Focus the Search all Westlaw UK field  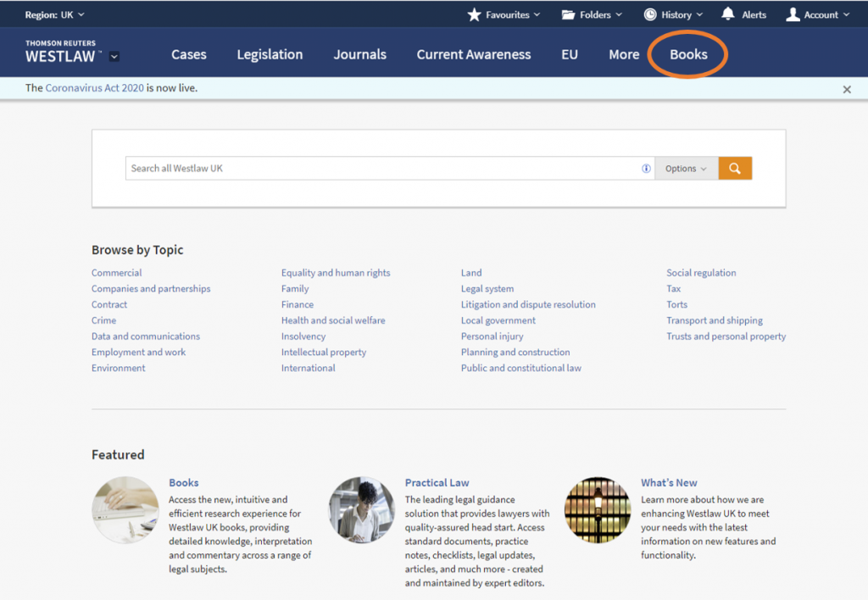pyautogui.click(x=381, y=169)
